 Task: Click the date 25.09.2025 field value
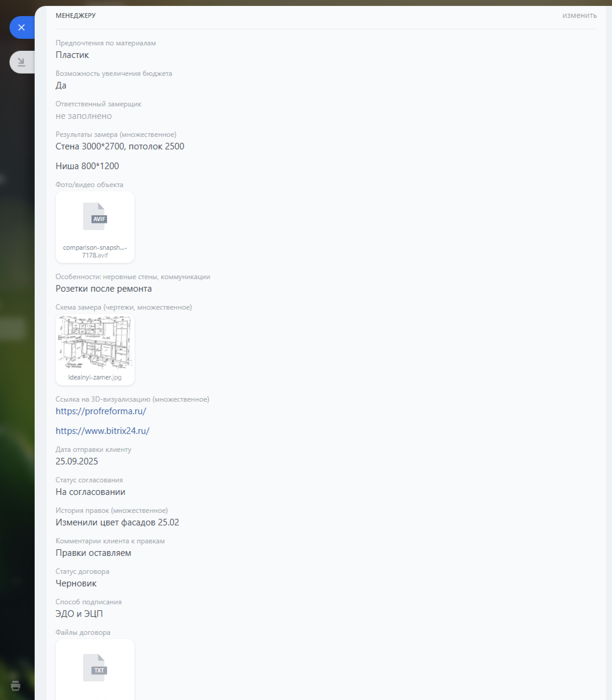(x=77, y=461)
